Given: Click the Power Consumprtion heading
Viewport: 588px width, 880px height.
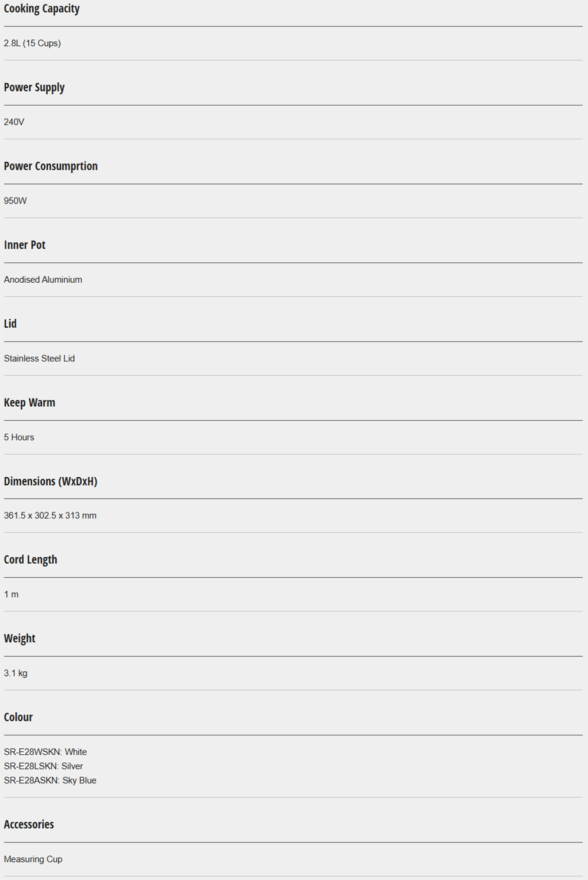Looking at the screenshot, I should (51, 166).
